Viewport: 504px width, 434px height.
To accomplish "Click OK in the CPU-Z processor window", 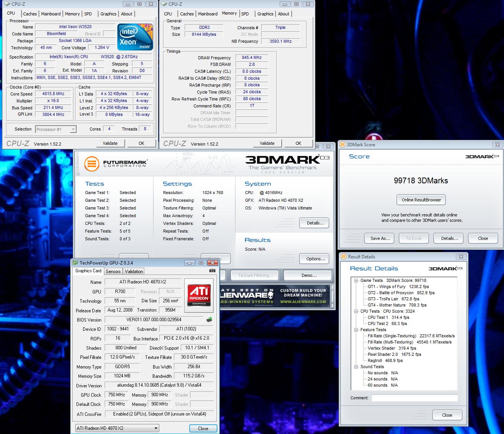I will tap(141, 143).
